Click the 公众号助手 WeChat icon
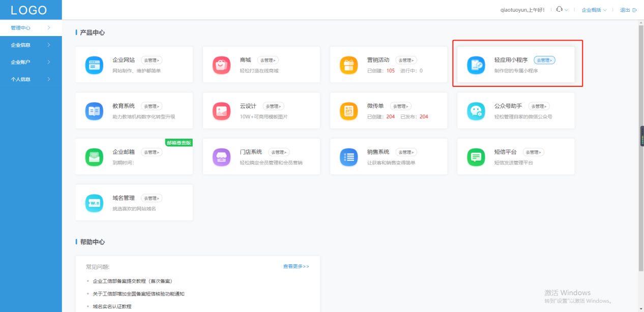The height and width of the screenshot is (312, 644). [x=476, y=111]
